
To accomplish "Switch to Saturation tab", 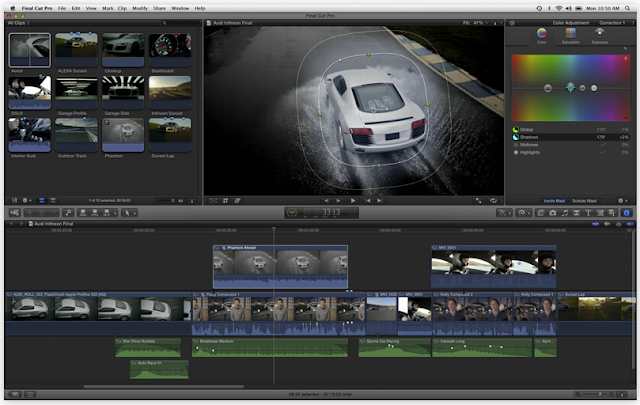I will click(x=570, y=36).
